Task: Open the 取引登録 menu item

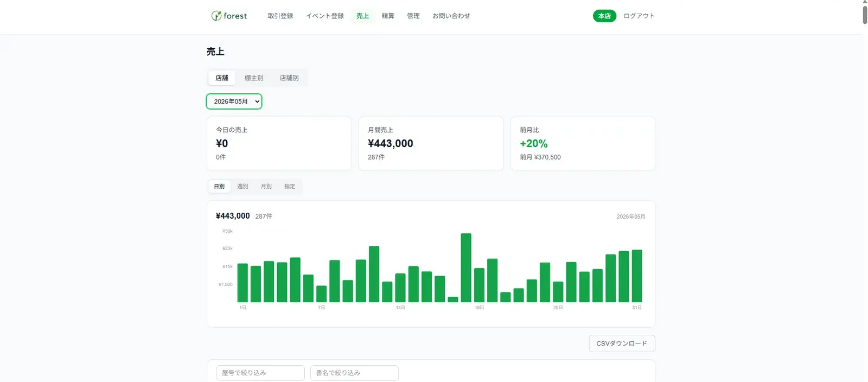Action: pos(280,16)
